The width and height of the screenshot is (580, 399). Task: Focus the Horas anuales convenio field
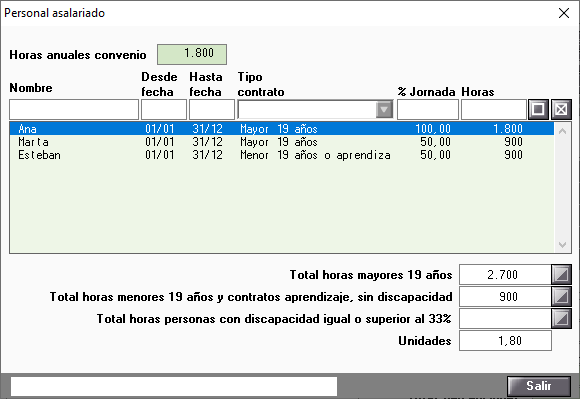[x=192, y=54]
